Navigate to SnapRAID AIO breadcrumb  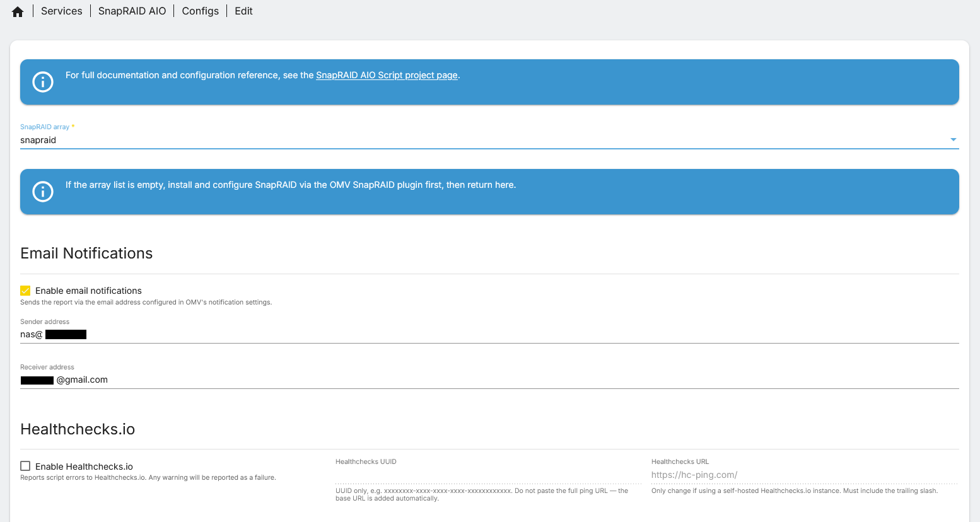point(132,11)
